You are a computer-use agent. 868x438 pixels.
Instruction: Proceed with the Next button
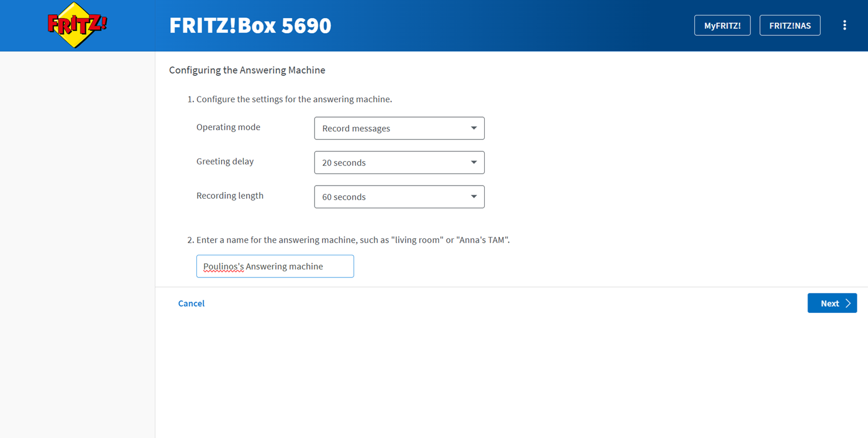[832, 303]
